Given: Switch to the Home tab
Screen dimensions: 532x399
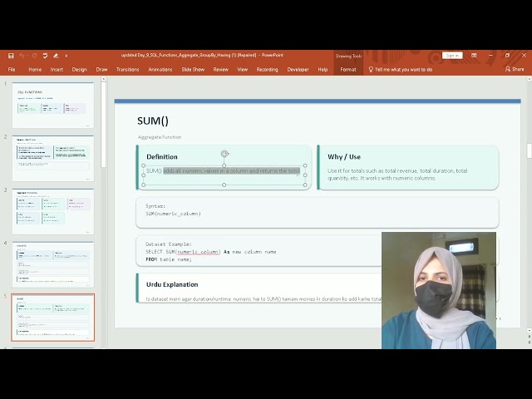Looking at the screenshot, I should [35, 70].
